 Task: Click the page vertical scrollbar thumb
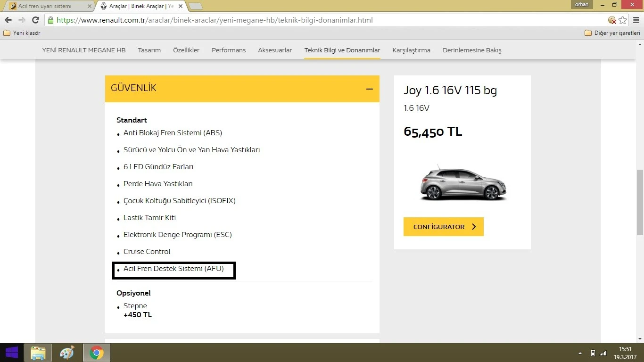(x=640, y=202)
